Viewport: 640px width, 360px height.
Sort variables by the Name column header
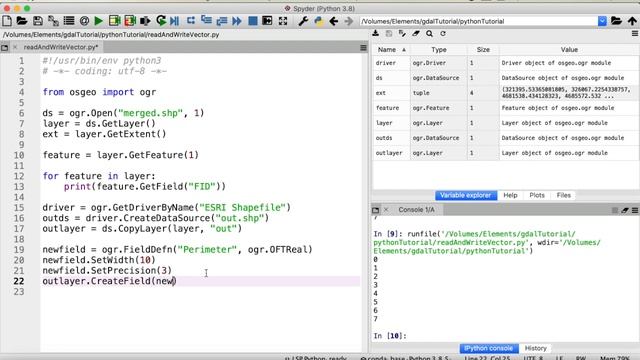pos(391,49)
